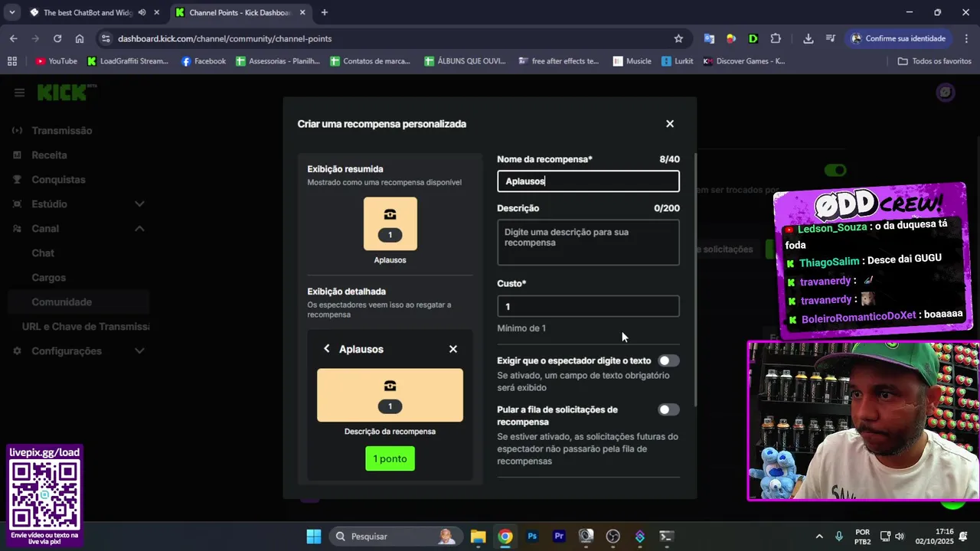Click the Custo input field

tap(588, 306)
